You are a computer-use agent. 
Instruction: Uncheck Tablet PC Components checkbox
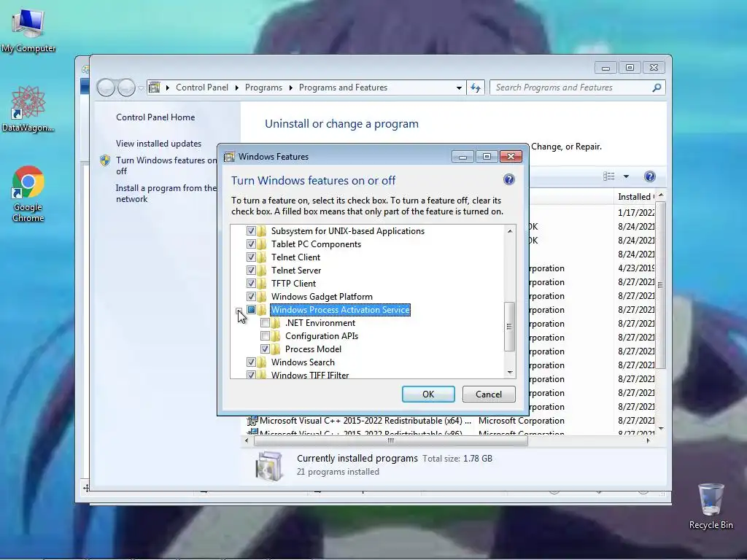251,244
